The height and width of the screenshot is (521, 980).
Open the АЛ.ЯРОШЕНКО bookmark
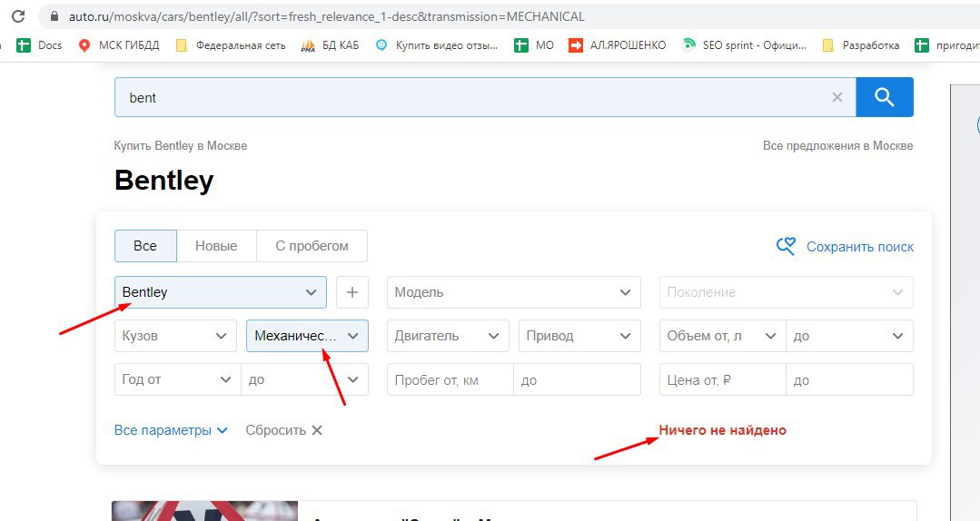click(617, 45)
